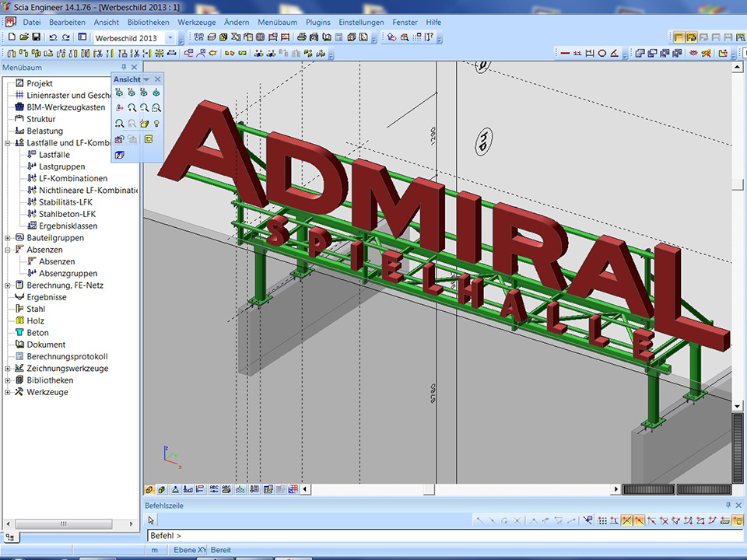Click the light bulb icon in Ansicht panel
This screenshot has width=747, height=560.
tap(156, 124)
